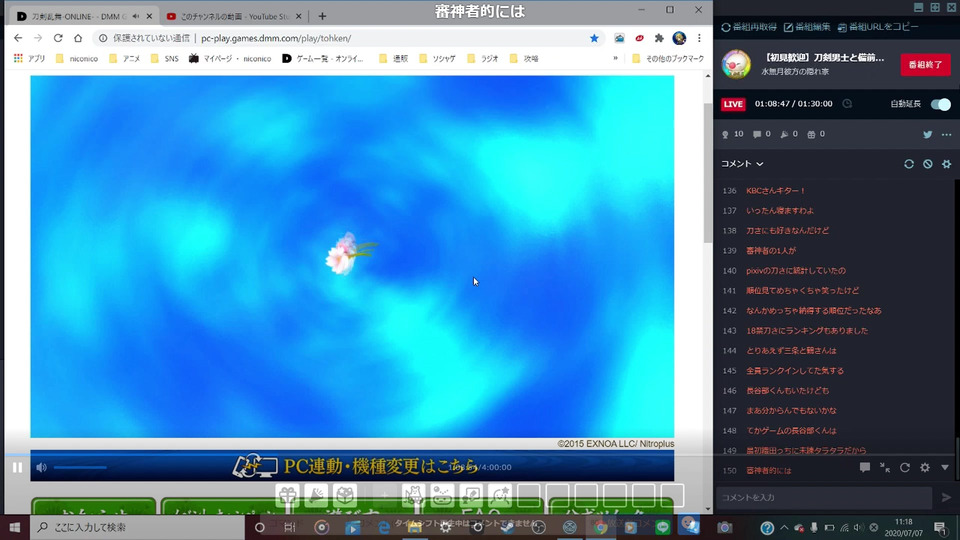Open the three-dots more options menu
Screen dimensions: 960x540
[x=947, y=135]
